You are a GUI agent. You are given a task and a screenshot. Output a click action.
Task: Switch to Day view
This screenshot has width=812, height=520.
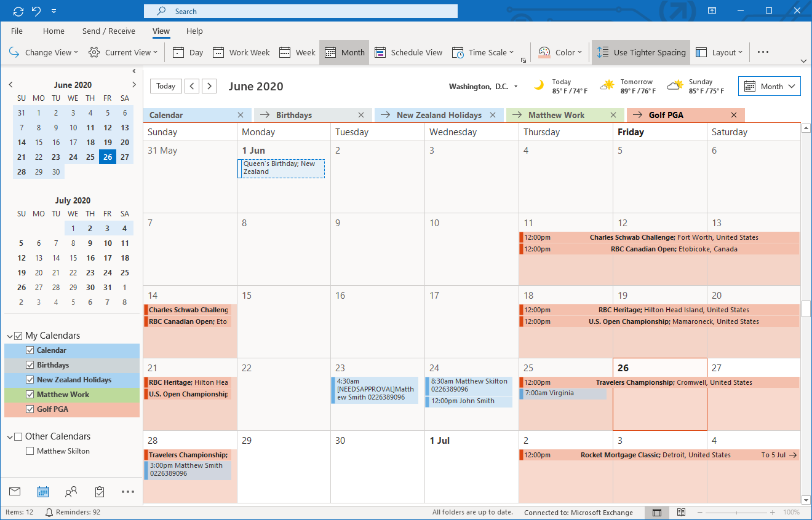point(188,52)
